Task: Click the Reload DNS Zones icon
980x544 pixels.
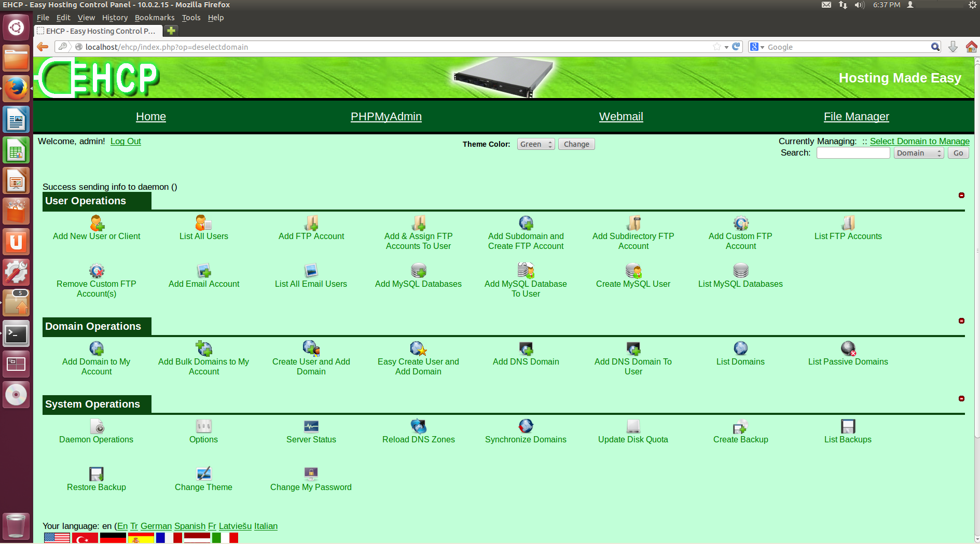Action: coord(418,426)
